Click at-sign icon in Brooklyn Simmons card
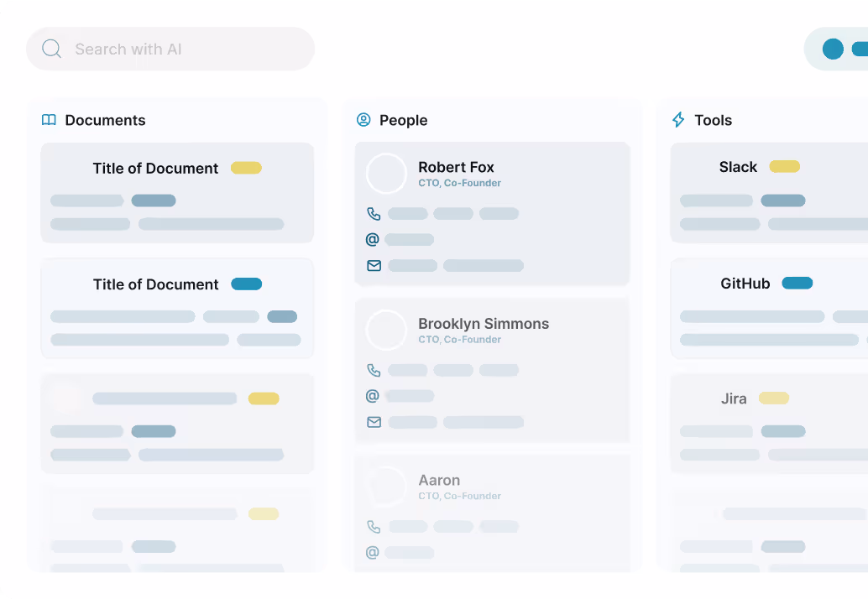Image resolution: width=868 pixels, height=599 pixels. coord(373,396)
